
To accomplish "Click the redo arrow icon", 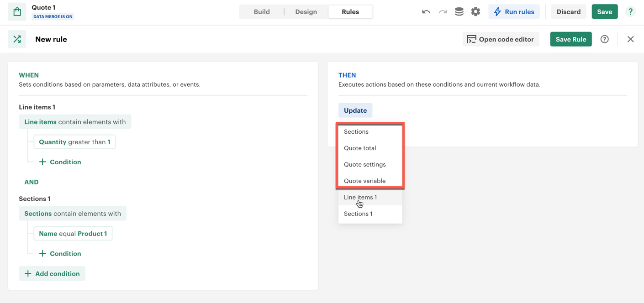I will (x=443, y=12).
